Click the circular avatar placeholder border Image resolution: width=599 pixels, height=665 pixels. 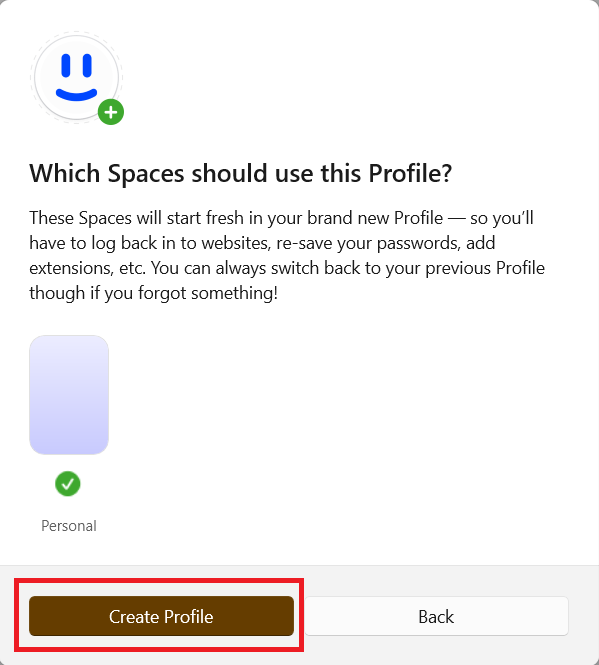(76, 78)
